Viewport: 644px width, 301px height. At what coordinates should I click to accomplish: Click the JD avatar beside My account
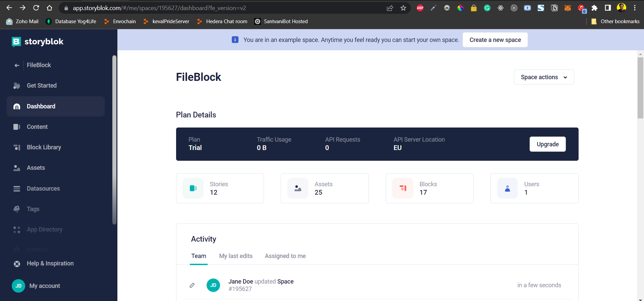(18, 286)
